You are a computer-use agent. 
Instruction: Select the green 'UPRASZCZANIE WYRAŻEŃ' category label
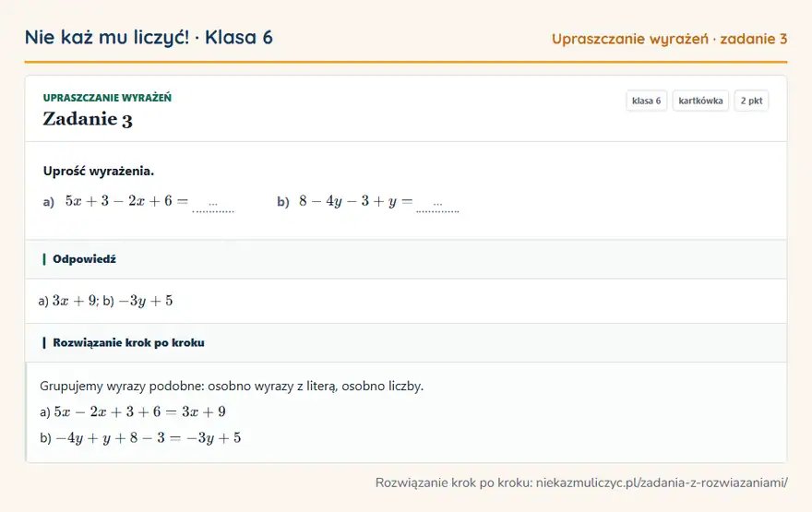(107, 98)
